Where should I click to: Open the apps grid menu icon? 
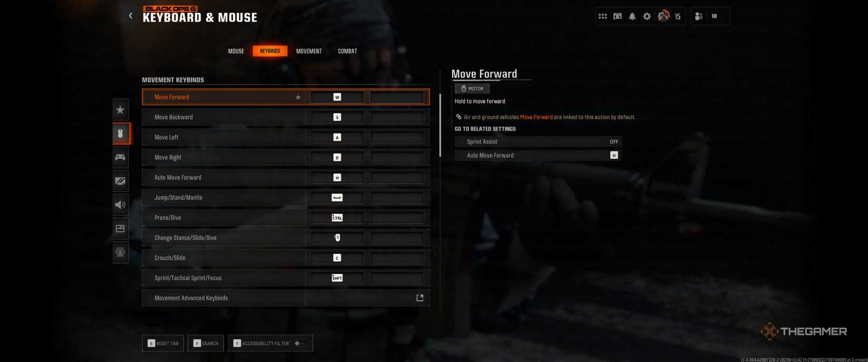603,16
